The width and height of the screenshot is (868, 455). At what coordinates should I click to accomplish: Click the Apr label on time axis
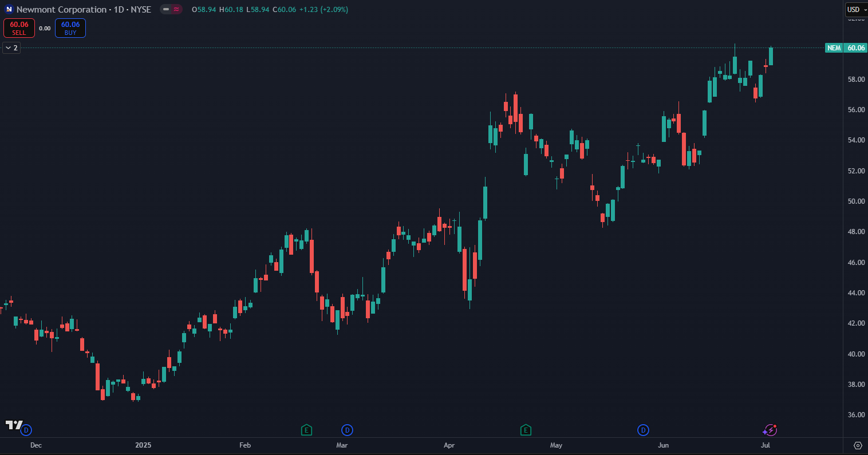click(x=449, y=445)
